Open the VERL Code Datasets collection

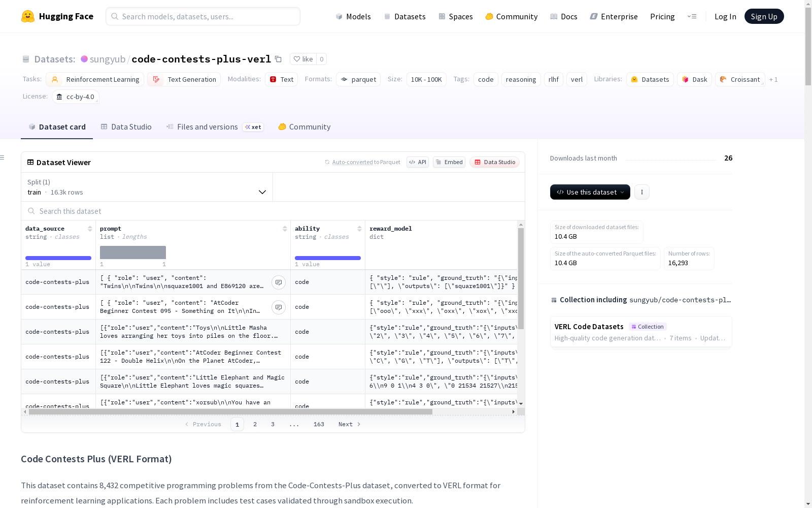coord(641,332)
